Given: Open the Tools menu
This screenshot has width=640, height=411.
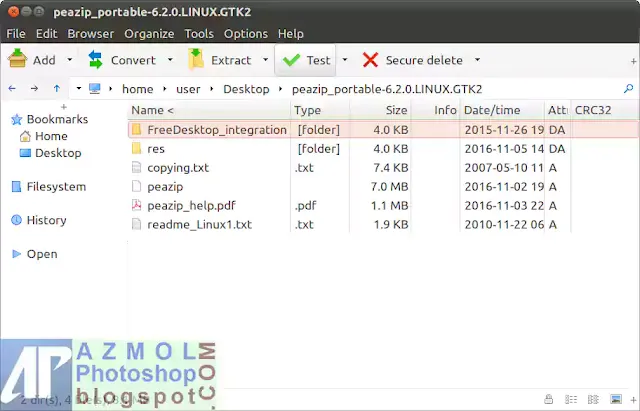Looking at the screenshot, I should click(199, 33).
